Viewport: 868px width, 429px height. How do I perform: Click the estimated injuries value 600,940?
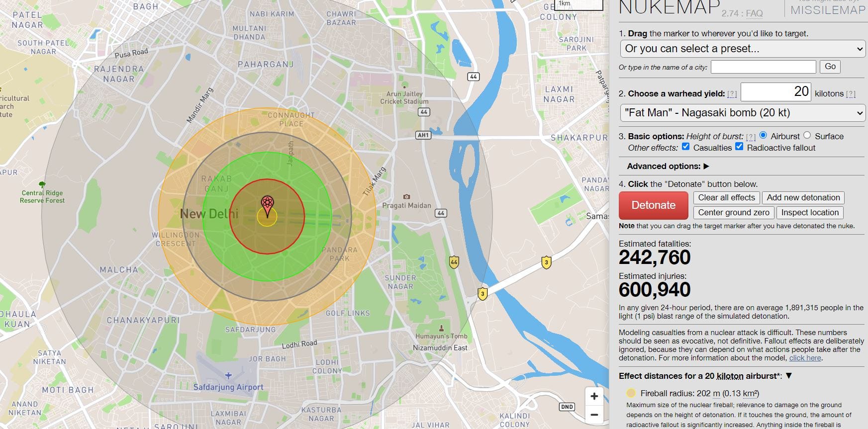coord(655,290)
